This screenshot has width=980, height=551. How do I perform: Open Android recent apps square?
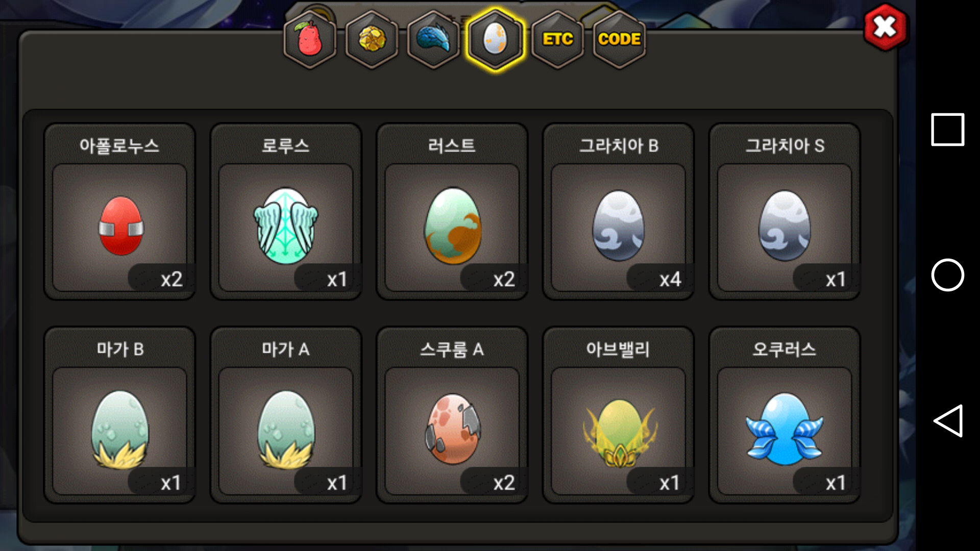(x=948, y=130)
